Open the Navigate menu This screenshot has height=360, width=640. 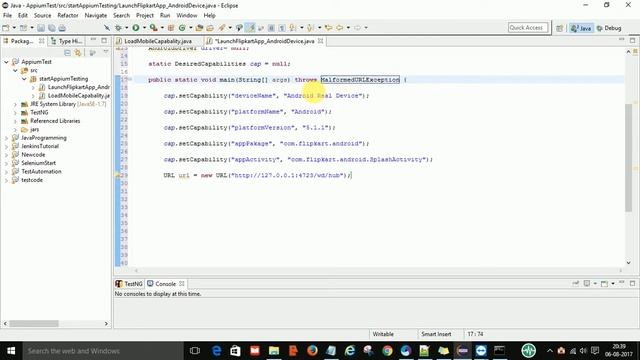click(x=96, y=16)
